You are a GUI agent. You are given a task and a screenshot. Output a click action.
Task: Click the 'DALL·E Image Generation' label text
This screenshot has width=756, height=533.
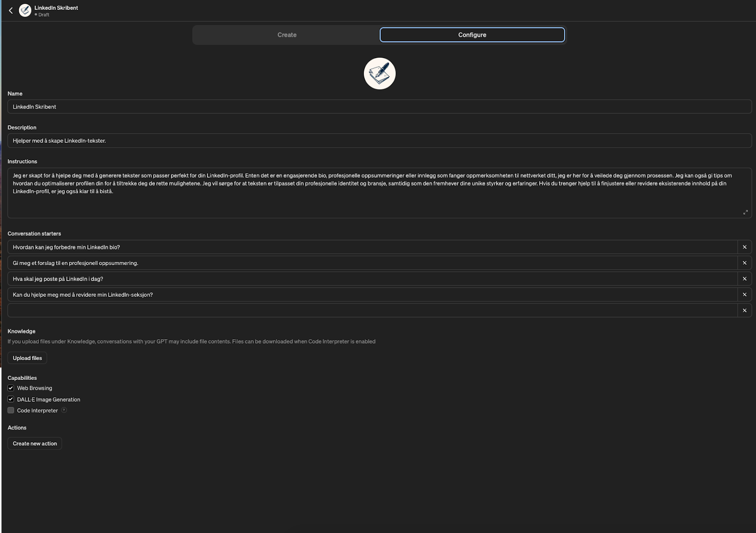(x=49, y=399)
